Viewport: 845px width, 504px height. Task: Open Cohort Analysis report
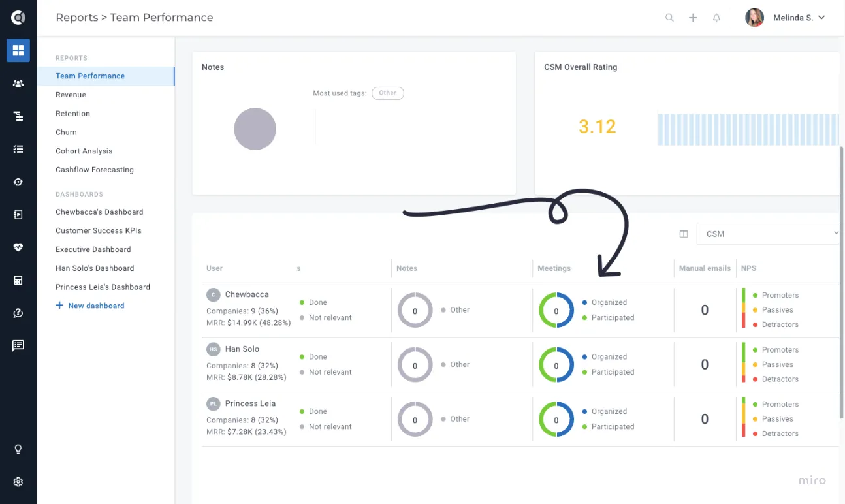coord(84,151)
